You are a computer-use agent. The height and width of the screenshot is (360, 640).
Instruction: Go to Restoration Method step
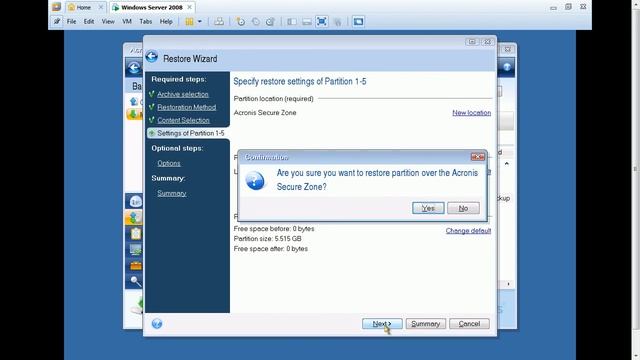click(187, 107)
